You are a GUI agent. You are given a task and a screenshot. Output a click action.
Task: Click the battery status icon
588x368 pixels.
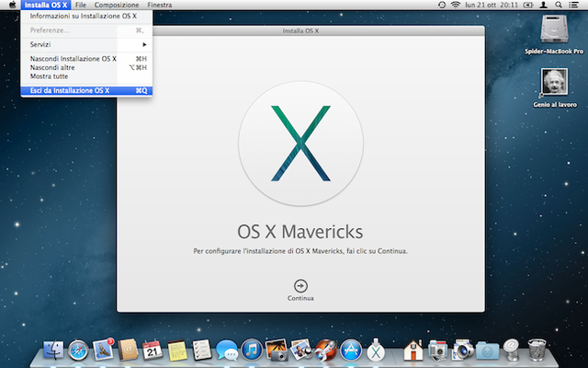click(x=528, y=5)
